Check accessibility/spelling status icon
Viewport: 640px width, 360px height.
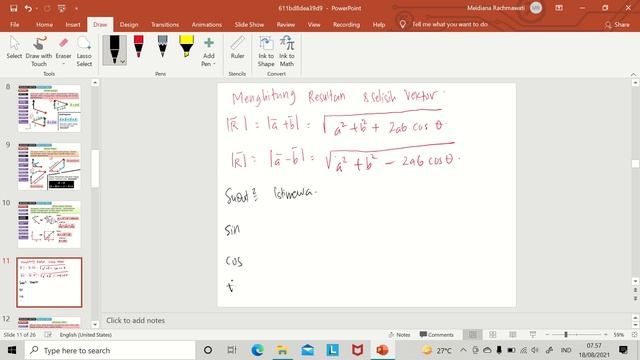[x=48, y=335]
